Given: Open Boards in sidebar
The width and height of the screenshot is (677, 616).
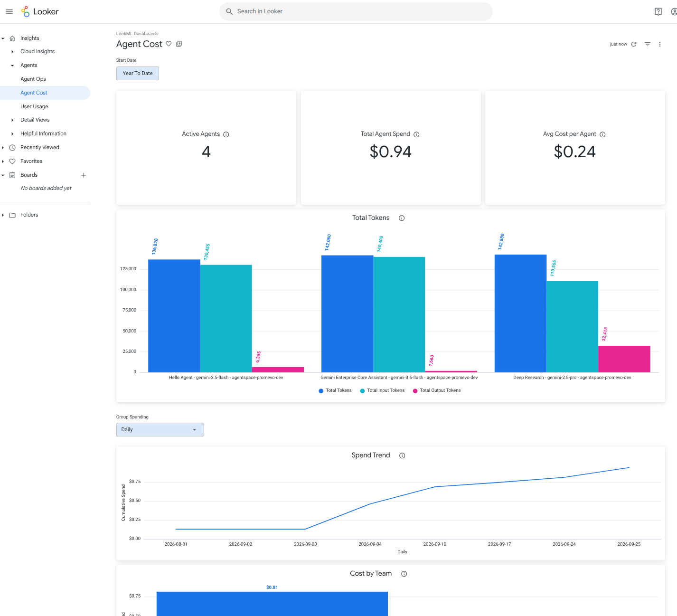Looking at the screenshot, I should [29, 175].
